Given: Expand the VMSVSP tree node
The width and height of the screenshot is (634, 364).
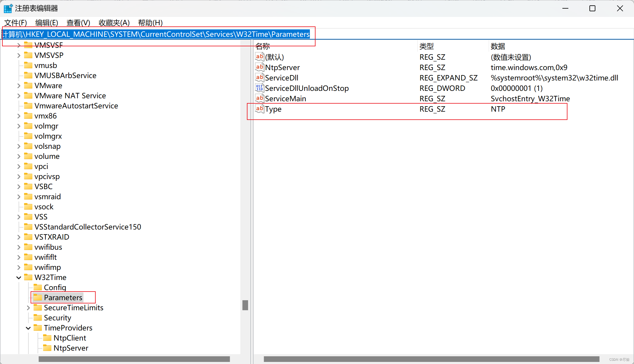Looking at the screenshot, I should click(19, 56).
